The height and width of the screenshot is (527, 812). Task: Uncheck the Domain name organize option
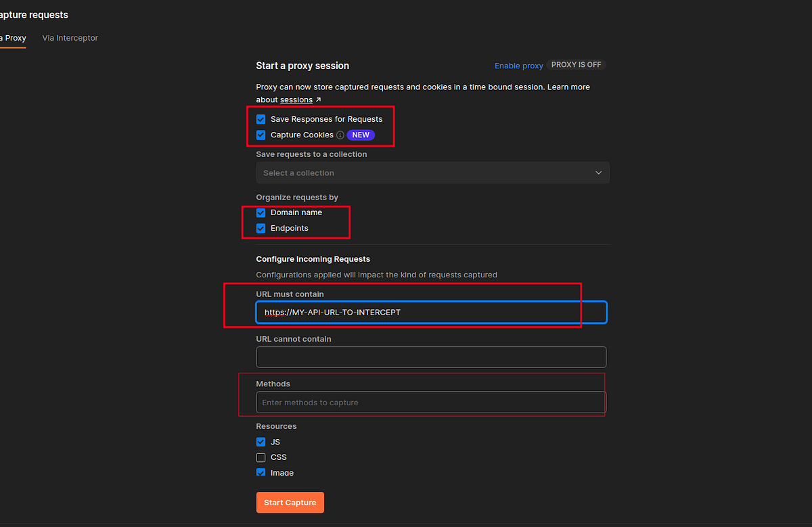(x=261, y=212)
